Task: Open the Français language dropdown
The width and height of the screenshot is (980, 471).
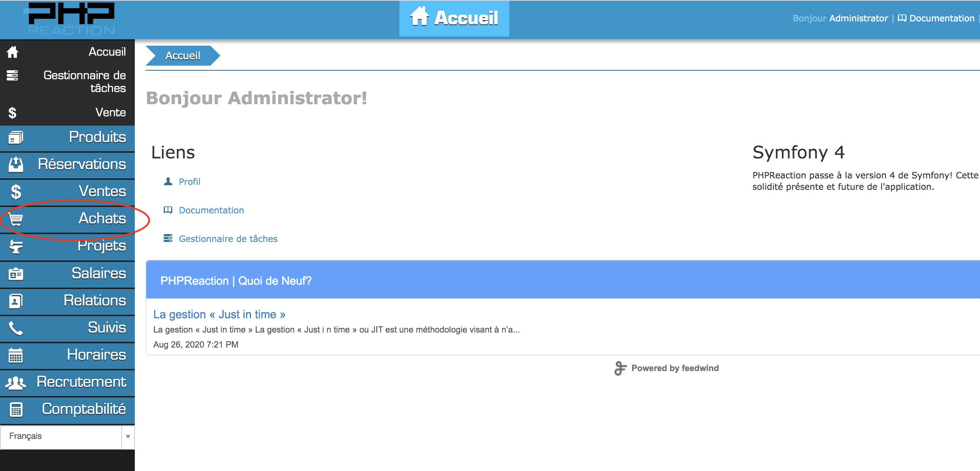Action: click(x=61, y=436)
